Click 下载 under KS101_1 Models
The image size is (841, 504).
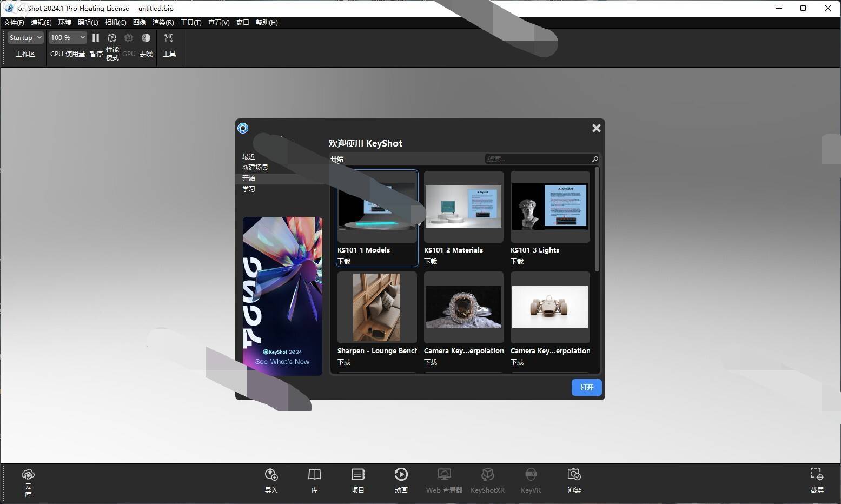[x=344, y=262]
